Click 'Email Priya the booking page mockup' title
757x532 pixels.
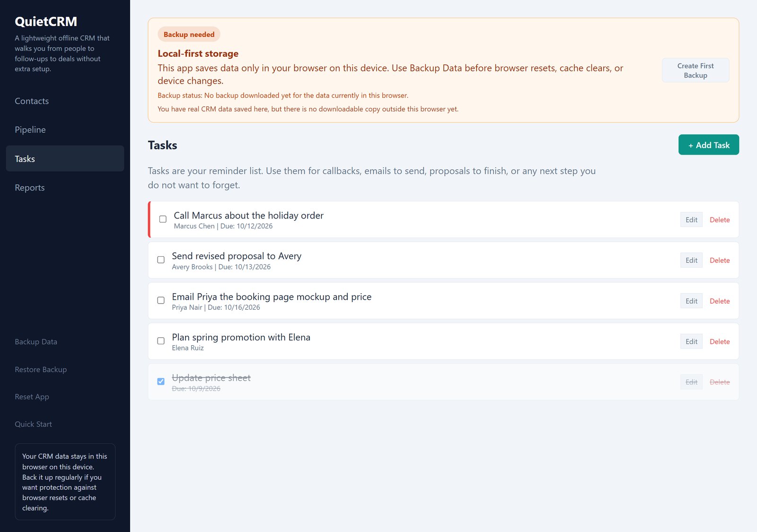click(272, 297)
